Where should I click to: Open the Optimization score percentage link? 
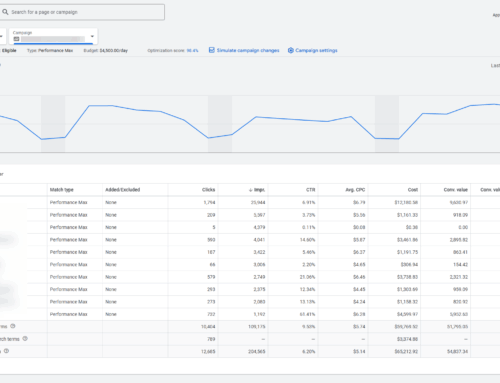(x=192, y=51)
